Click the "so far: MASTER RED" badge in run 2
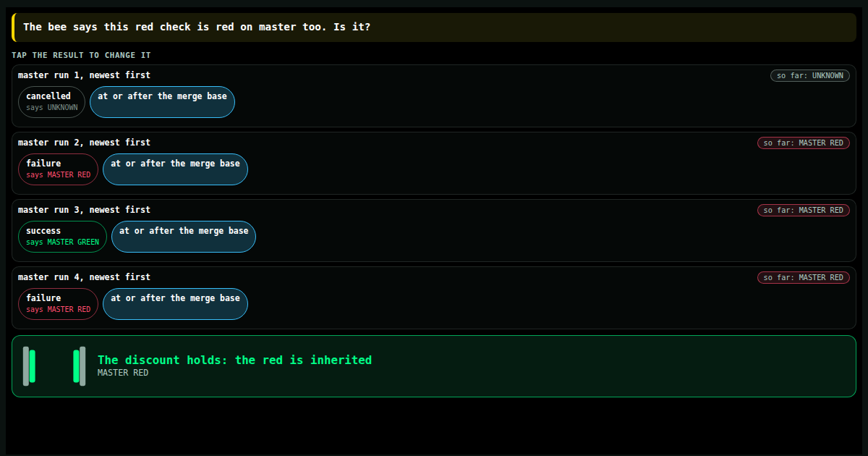Screen dimensions: 868x456 (x=804, y=143)
